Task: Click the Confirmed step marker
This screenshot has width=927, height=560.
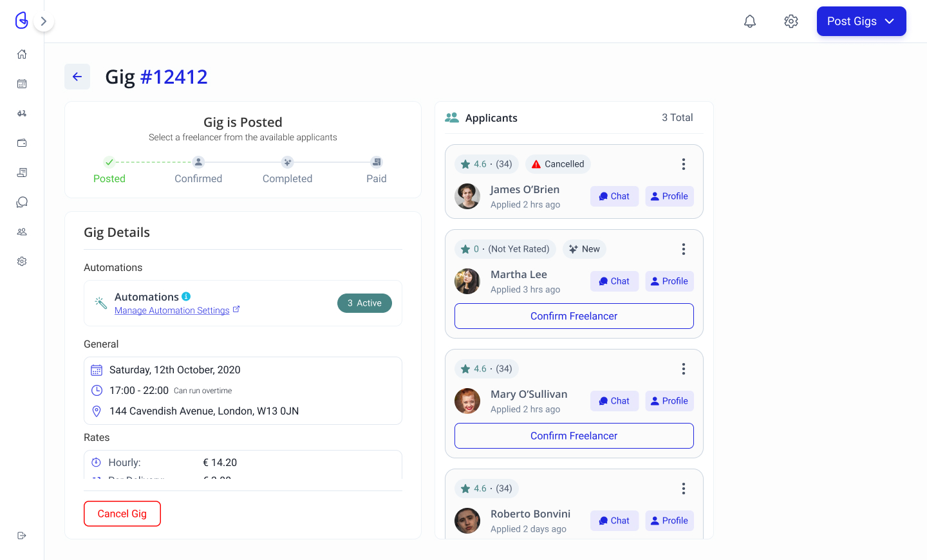Action: 198,162
